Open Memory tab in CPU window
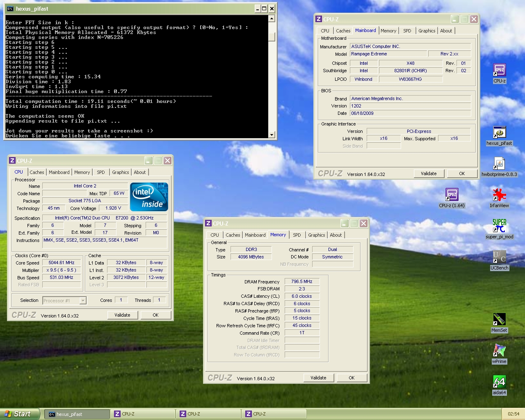The height and width of the screenshot is (420, 525). [82, 172]
